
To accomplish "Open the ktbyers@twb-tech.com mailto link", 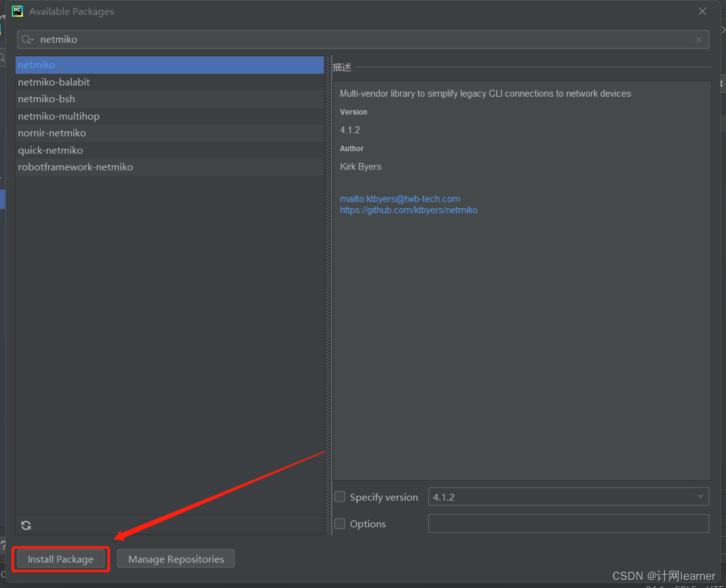I will tap(400, 199).
